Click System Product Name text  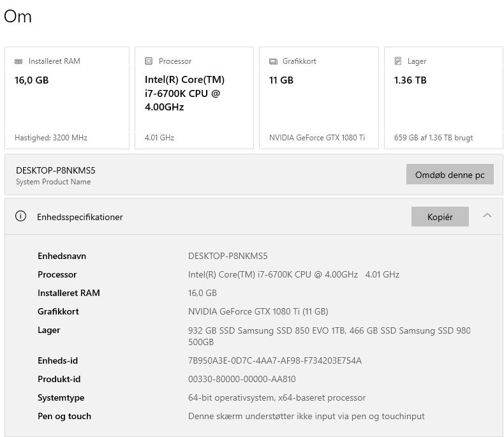(54, 182)
